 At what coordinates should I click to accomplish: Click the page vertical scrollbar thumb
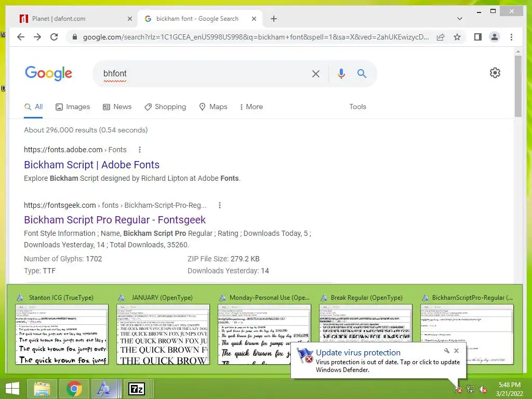[518, 86]
